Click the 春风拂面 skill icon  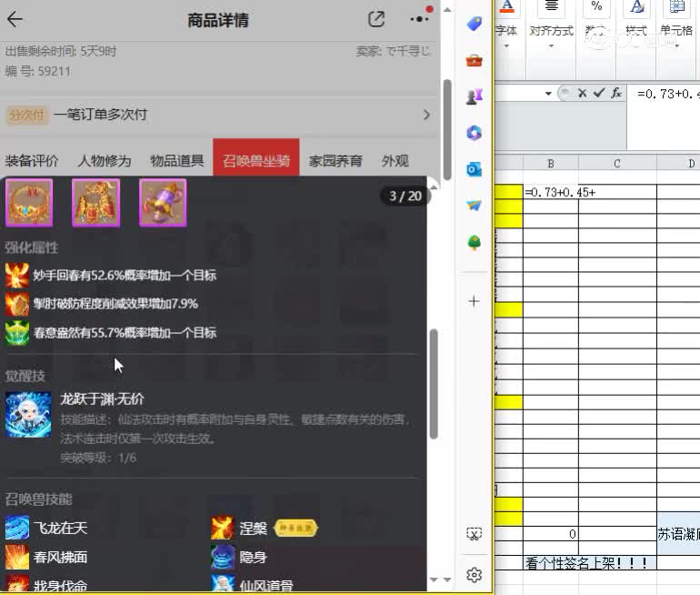(x=17, y=557)
